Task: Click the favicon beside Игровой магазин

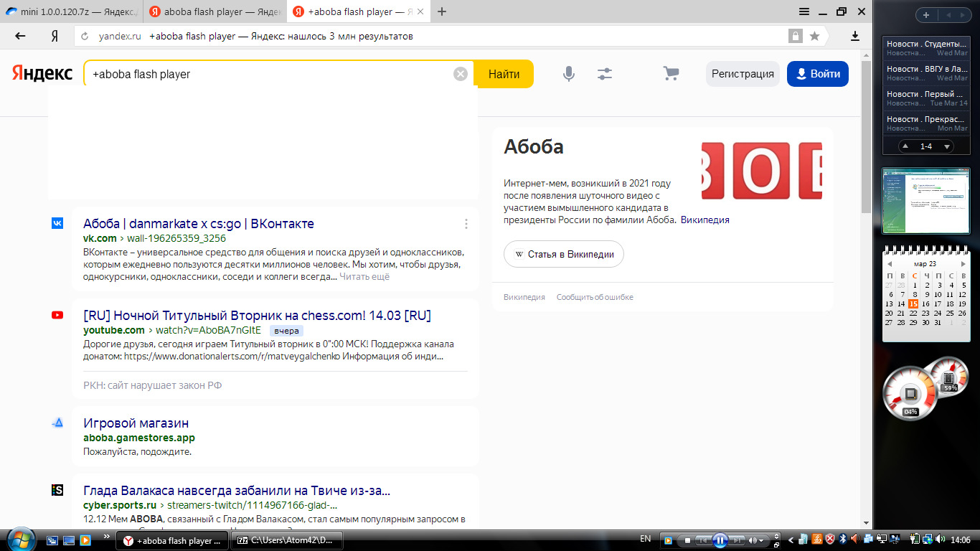Action: click(x=57, y=423)
